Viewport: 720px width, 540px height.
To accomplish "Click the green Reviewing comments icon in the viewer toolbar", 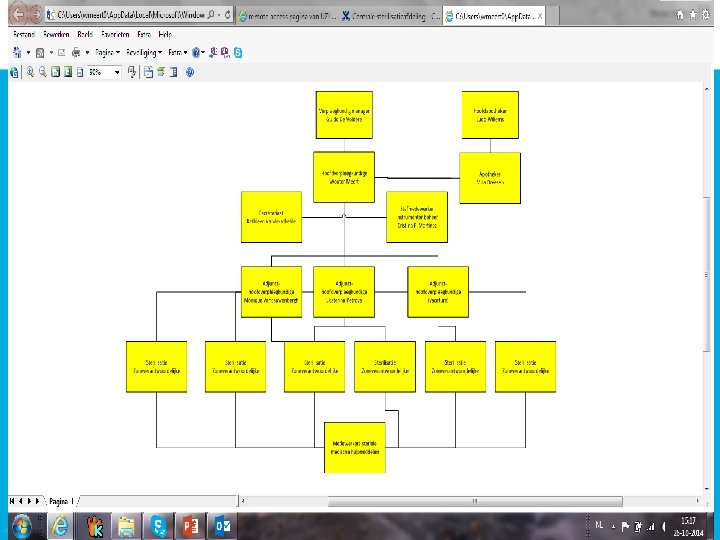I will (161, 72).
